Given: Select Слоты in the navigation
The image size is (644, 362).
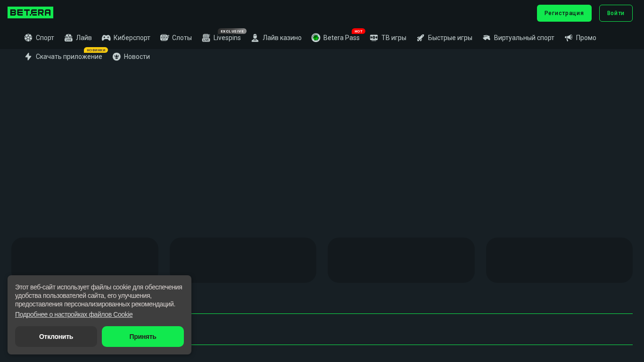Looking at the screenshot, I should [182, 38].
